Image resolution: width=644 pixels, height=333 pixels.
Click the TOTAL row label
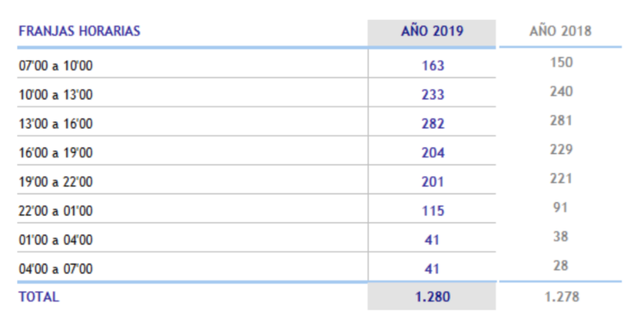click(x=39, y=297)
